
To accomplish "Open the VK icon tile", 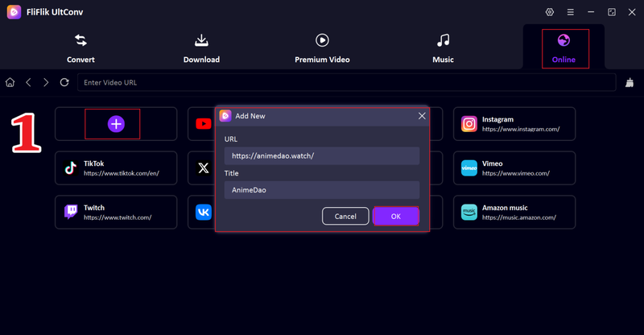I will click(x=204, y=212).
